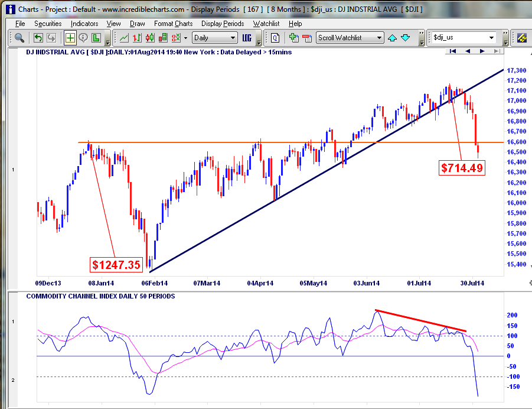Click the add to watchlist green plus icon
Screen dimensions: 532x409
(x=294, y=38)
